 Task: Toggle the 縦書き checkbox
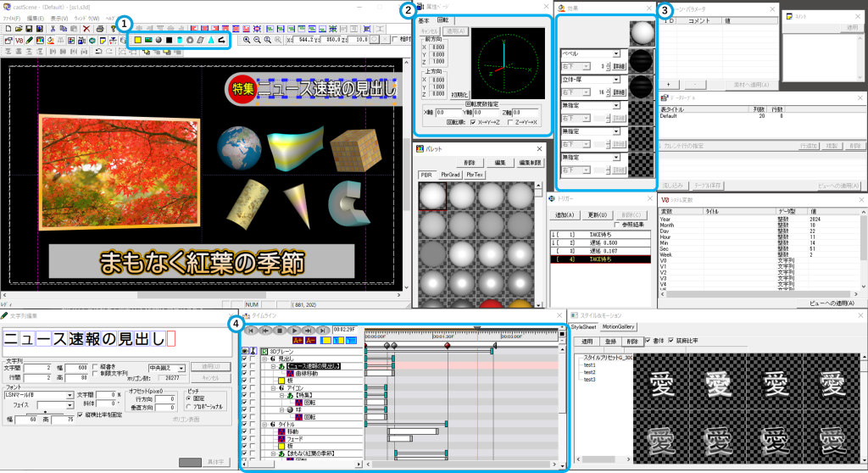(x=95, y=367)
